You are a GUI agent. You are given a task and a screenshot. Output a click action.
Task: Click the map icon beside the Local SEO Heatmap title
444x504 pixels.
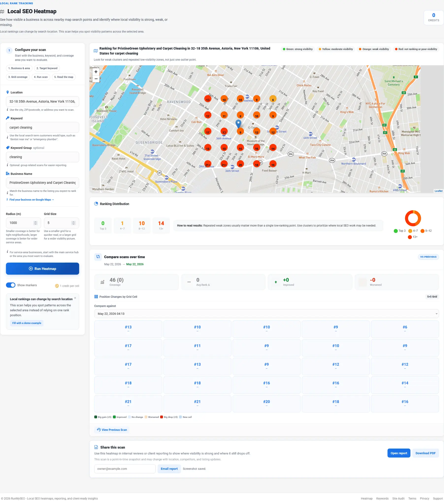click(x=2, y=12)
